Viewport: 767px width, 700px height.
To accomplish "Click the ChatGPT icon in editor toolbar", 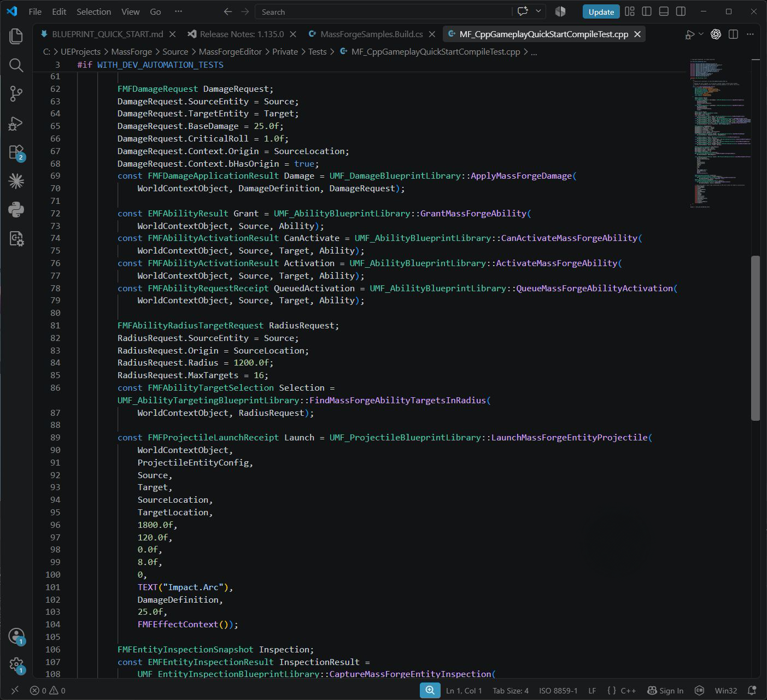I will coord(716,34).
